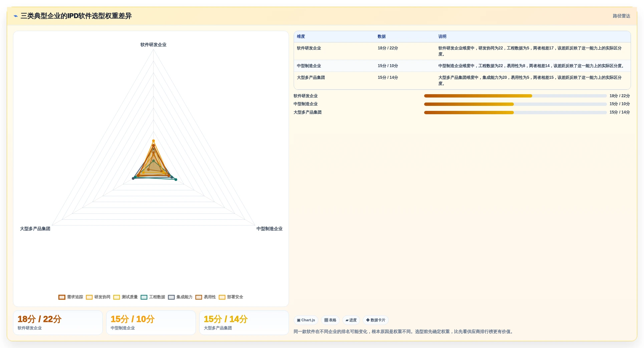Hide the 易用性 dataset via legend
This screenshot has width=644, height=348.
click(x=199, y=297)
